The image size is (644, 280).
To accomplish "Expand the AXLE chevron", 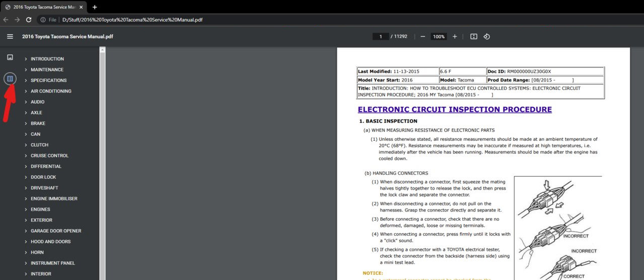I will [26, 113].
